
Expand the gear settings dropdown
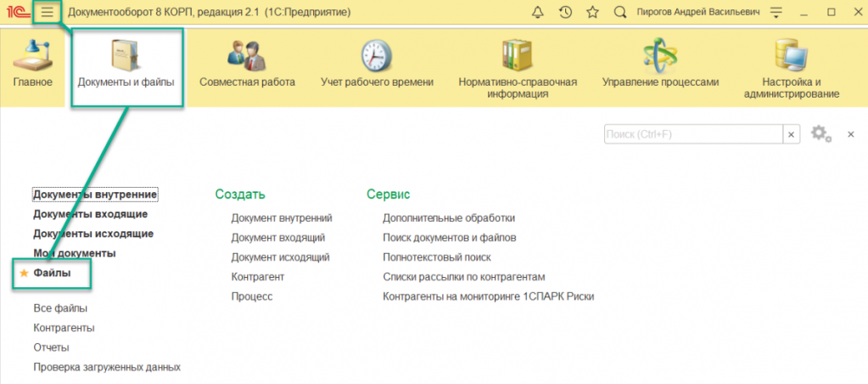click(820, 134)
